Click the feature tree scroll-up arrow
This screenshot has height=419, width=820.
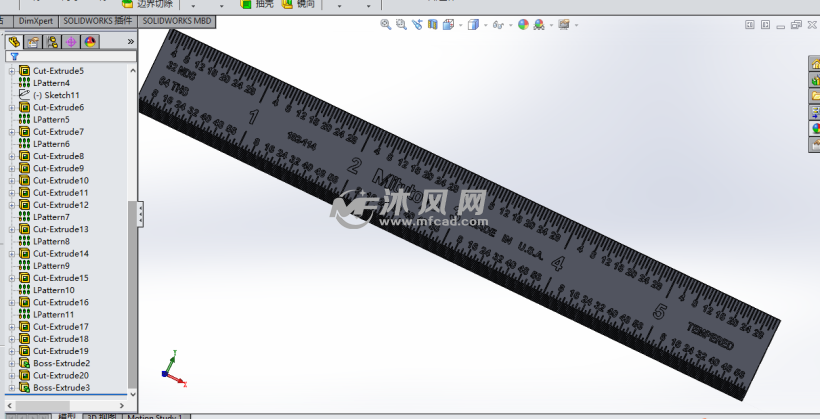pos(132,70)
